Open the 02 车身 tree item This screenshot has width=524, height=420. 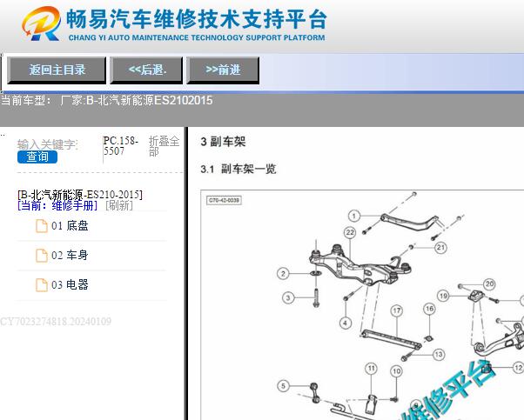point(70,256)
